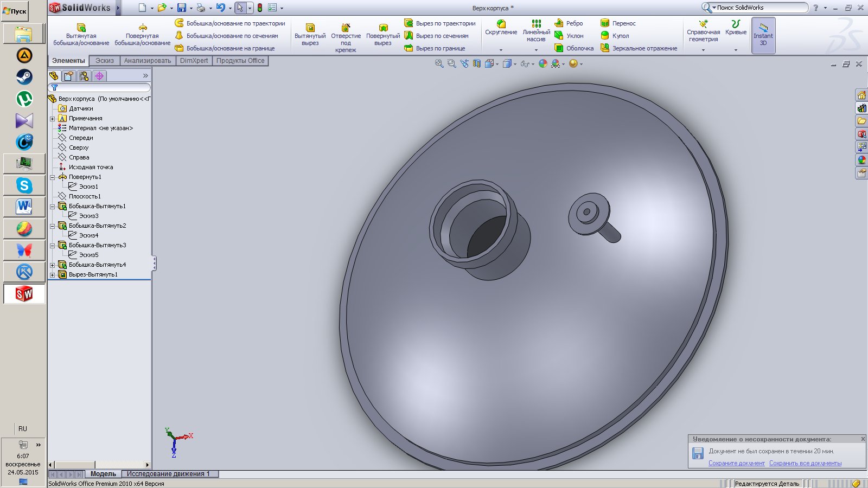Image resolution: width=868 pixels, height=488 pixels.
Task: Select the Линейный массив pattern tool
Action: click(x=536, y=31)
